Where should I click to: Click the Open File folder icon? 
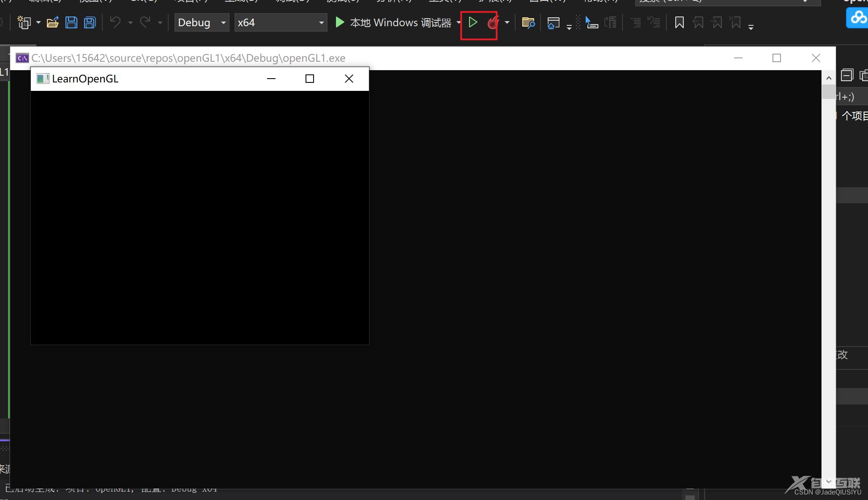(x=53, y=22)
